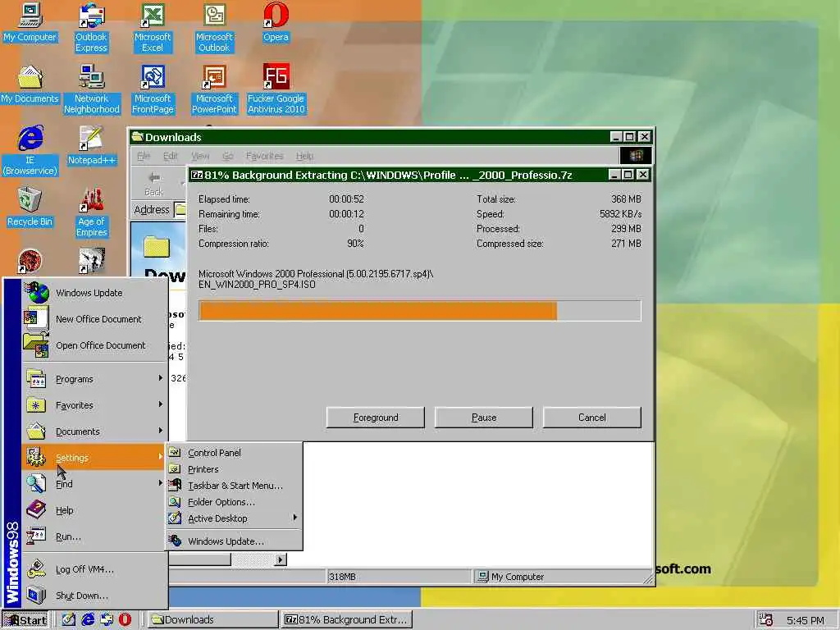Open Taskbar & Start Menu... settings
Viewport: 840px width, 630px height.
tap(234, 486)
